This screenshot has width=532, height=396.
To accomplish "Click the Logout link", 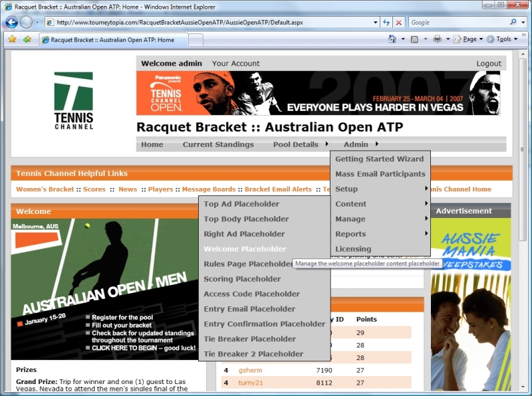I will (489, 63).
